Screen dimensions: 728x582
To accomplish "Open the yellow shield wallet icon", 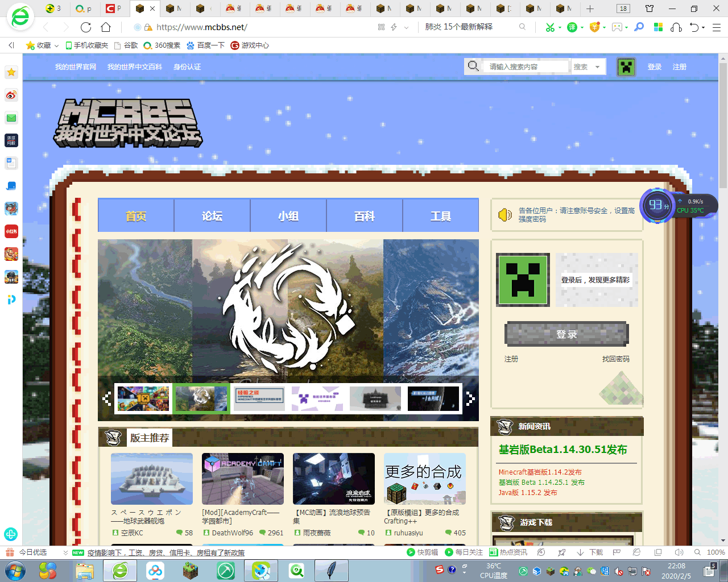I will tap(594, 27).
